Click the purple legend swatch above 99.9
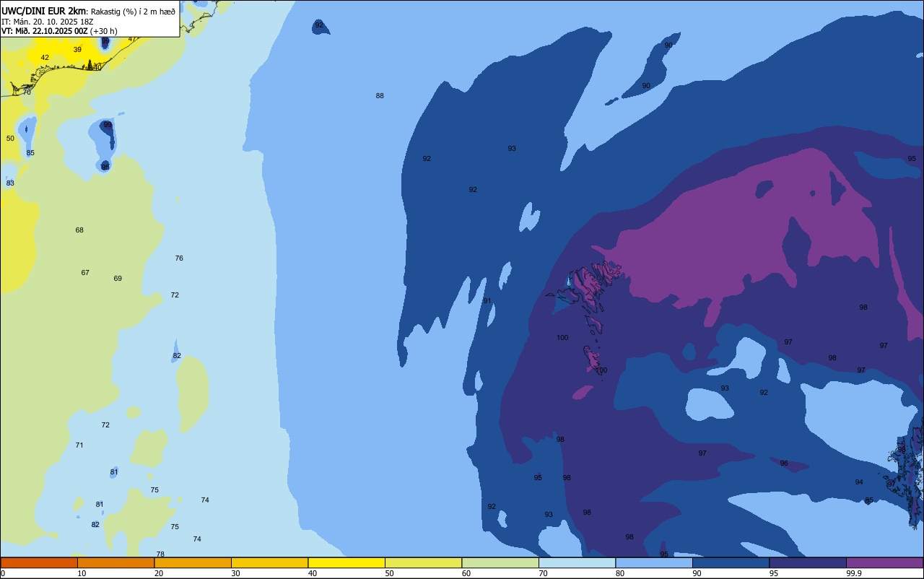The height and width of the screenshot is (579, 924). [x=884, y=562]
